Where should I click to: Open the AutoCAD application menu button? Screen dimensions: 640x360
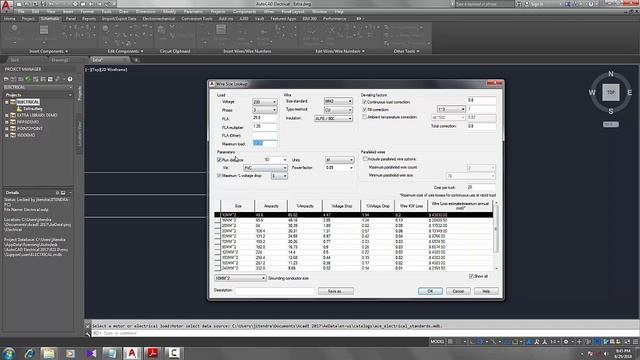pos(6,6)
